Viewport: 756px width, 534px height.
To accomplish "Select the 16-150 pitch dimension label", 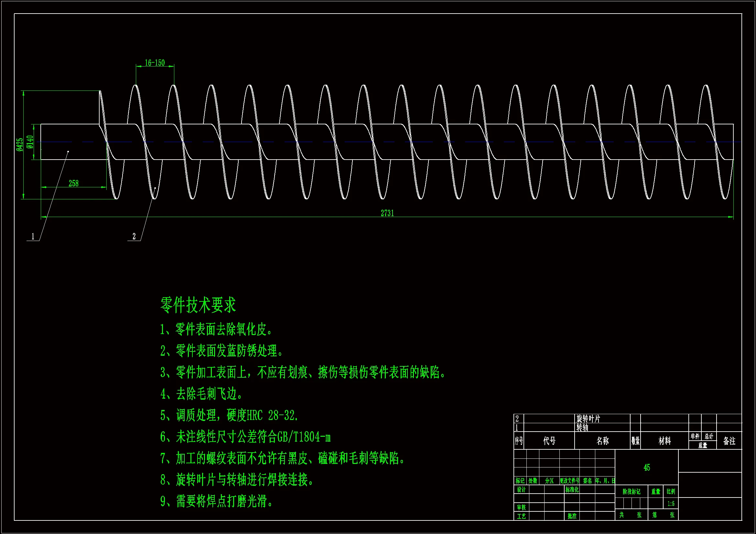I will (x=155, y=63).
